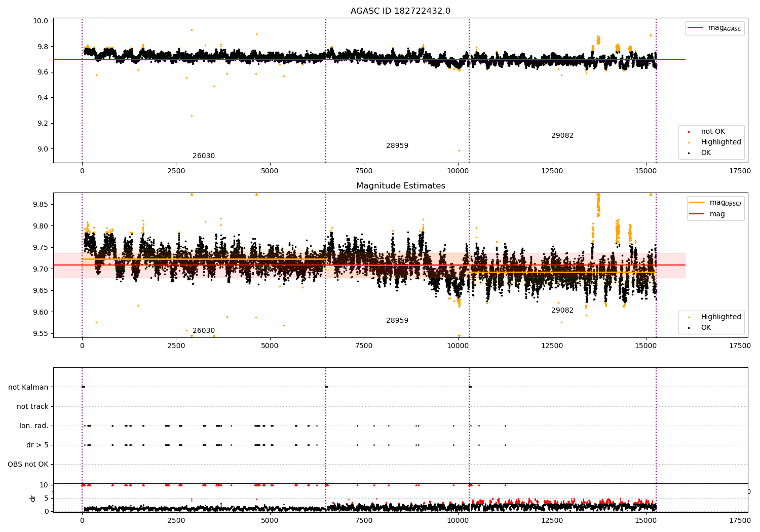Click obsid label 29082 in Magnitude Estimates plot
This screenshot has width=760, height=532.
tap(562, 311)
